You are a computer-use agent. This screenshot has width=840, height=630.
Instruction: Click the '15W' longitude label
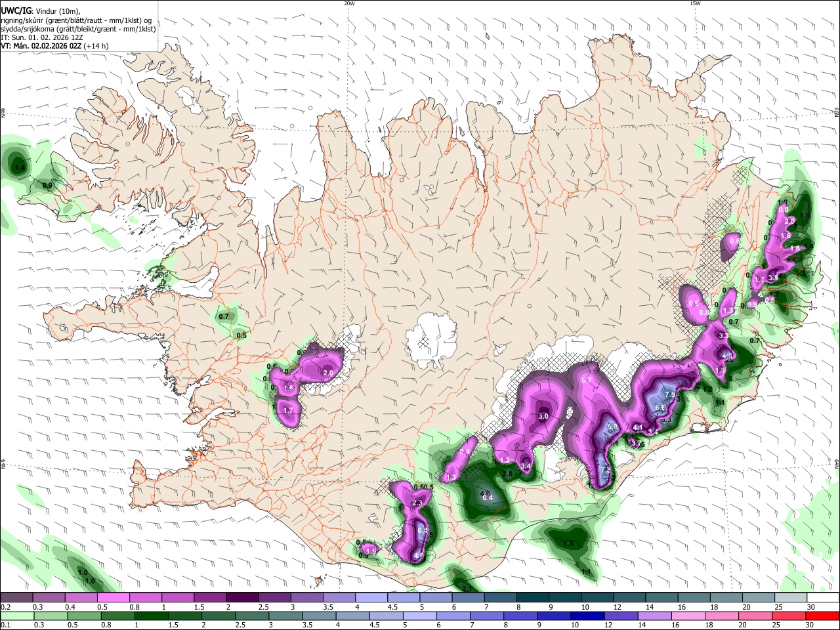[x=695, y=3]
